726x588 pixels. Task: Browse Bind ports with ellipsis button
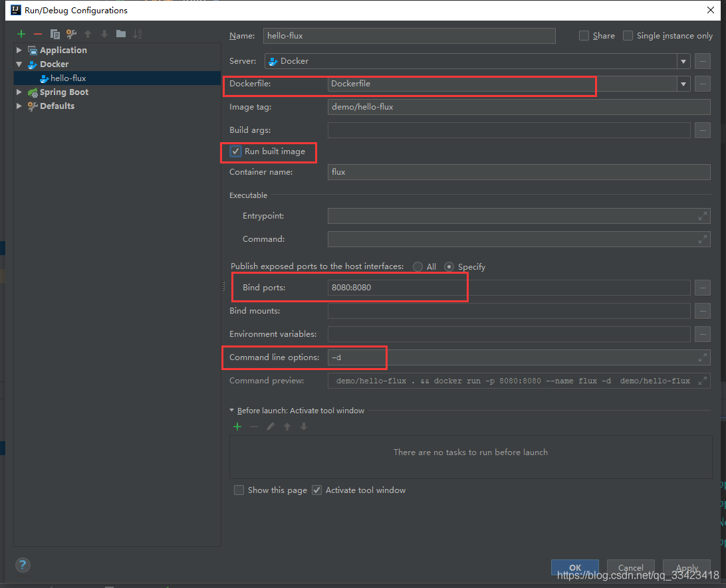click(703, 288)
